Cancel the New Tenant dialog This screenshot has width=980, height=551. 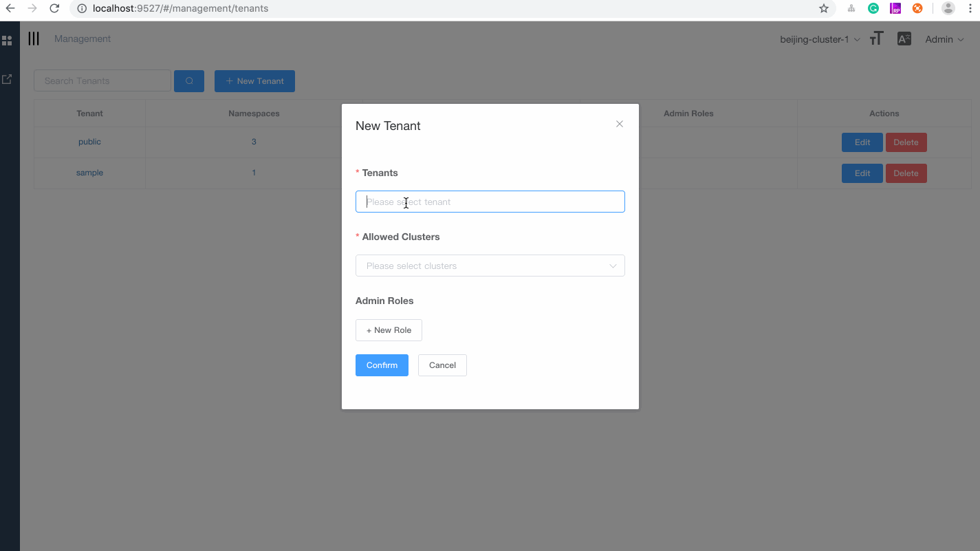pyautogui.click(x=442, y=365)
